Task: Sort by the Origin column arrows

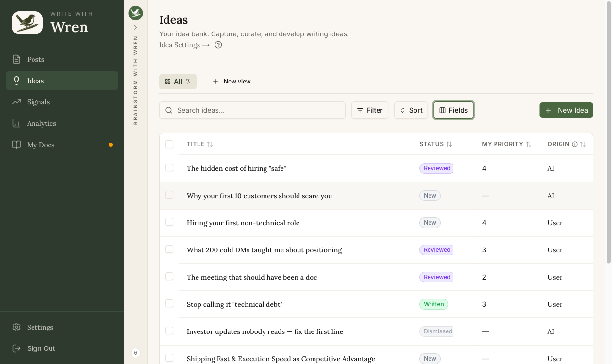Action: click(x=583, y=144)
